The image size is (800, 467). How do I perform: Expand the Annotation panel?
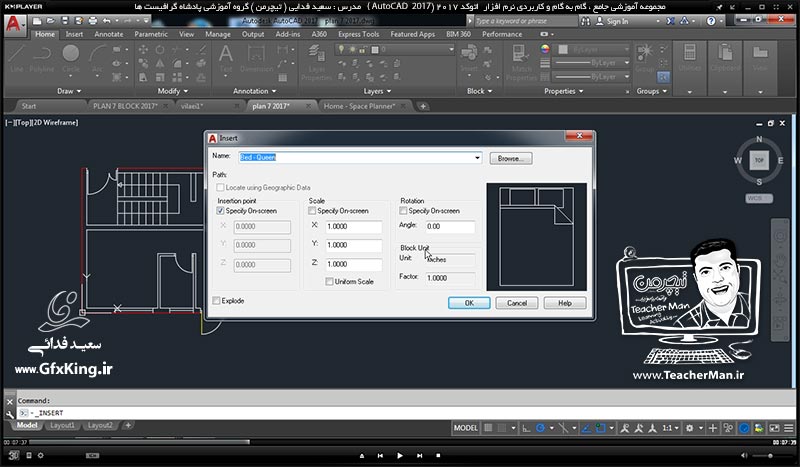[255, 91]
